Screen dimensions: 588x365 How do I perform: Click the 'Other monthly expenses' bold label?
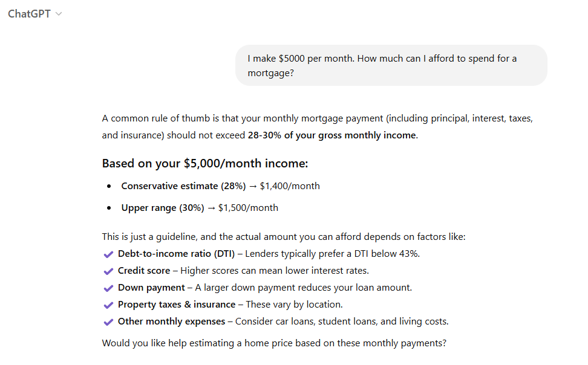[x=171, y=321]
